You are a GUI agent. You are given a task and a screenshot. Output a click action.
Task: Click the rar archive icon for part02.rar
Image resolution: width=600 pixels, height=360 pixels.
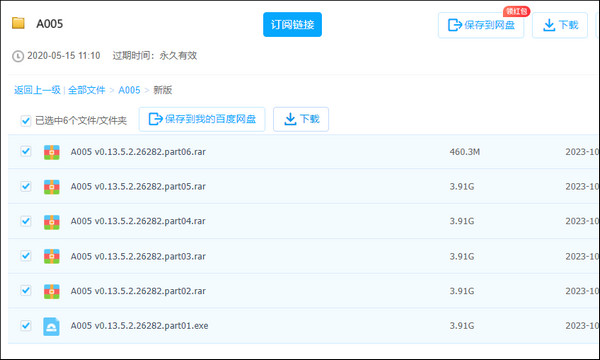(x=51, y=291)
